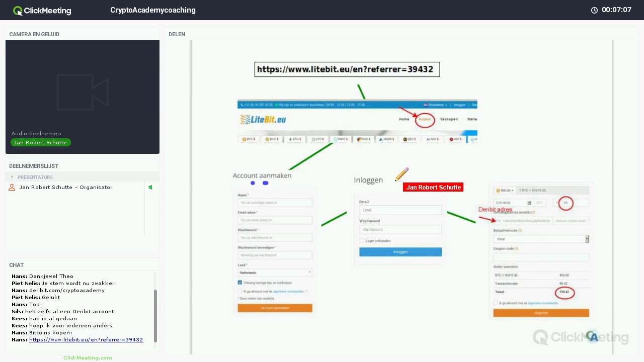Click the 'Email adres' input field

[275, 220]
